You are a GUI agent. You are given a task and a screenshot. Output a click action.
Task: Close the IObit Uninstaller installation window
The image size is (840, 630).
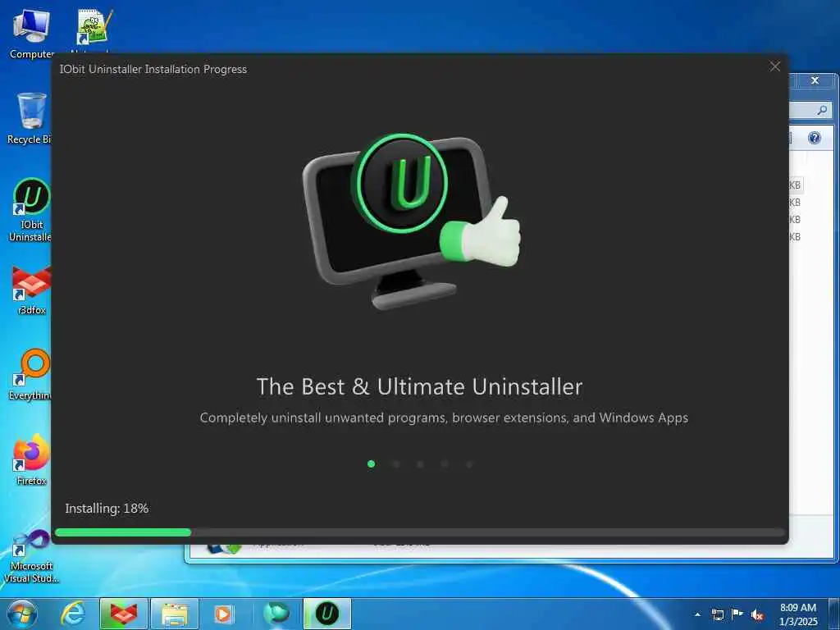774,66
